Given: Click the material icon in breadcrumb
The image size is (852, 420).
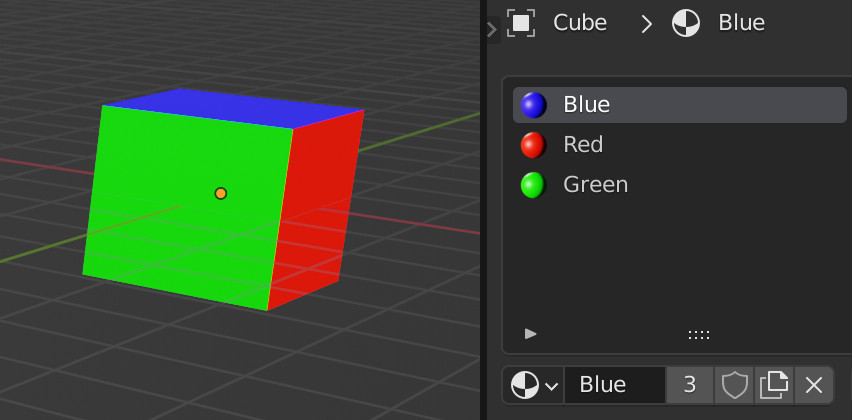Looking at the screenshot, I should 686,23.
